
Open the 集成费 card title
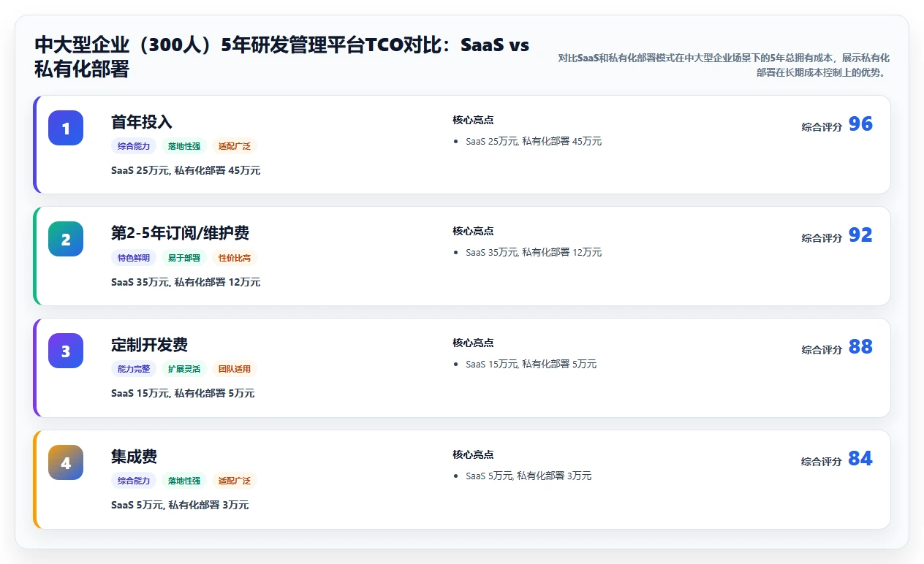click(134, 457)
